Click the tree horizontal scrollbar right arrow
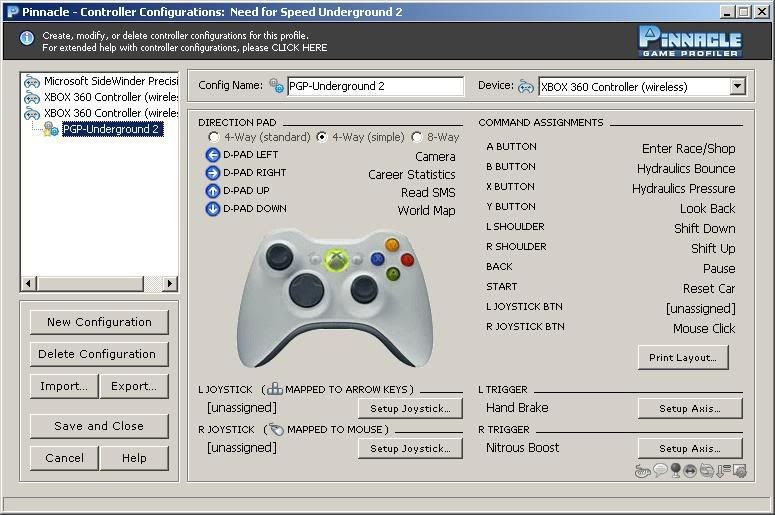 point(170,283)
